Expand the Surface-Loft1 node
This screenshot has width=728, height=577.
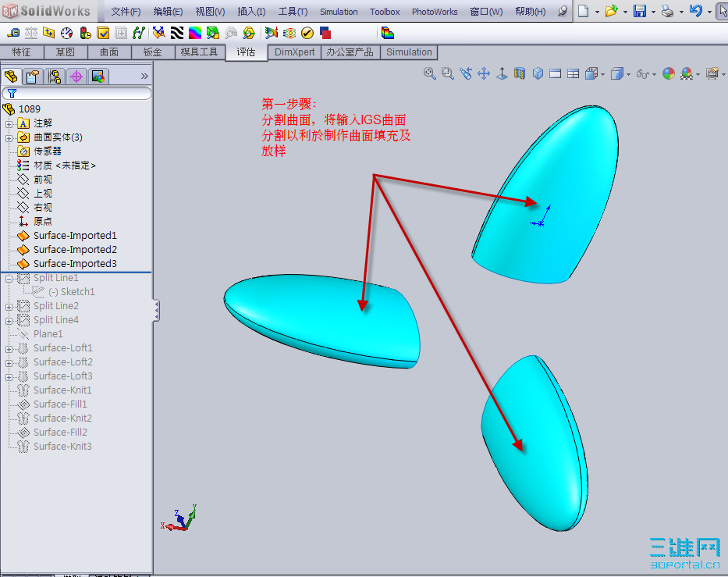click(9, 349)
